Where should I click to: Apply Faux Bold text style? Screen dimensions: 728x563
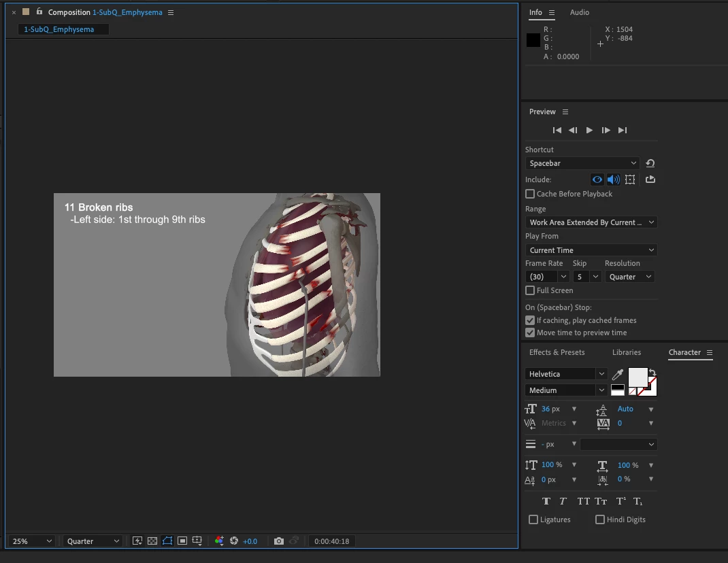point(546,501)
